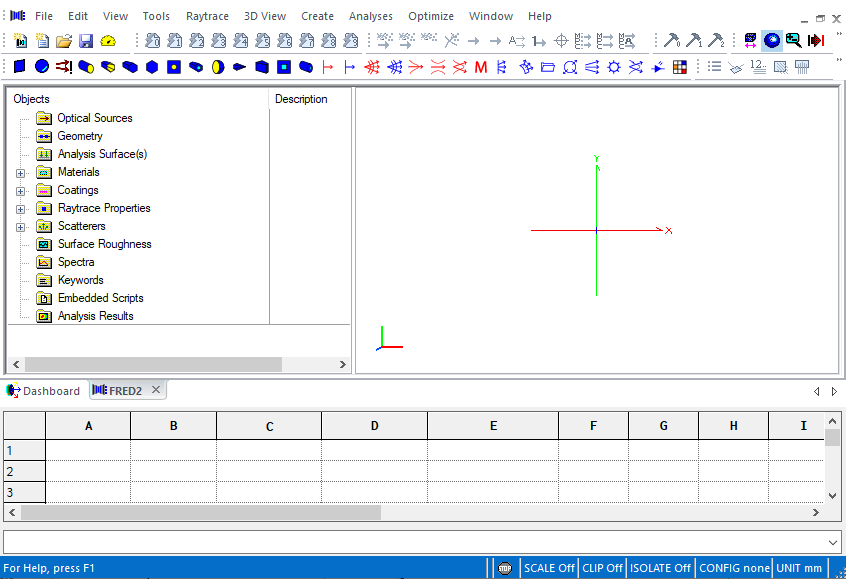
Task: Click the blue sphere icon in create toolbar
Action: click(42, 67)
